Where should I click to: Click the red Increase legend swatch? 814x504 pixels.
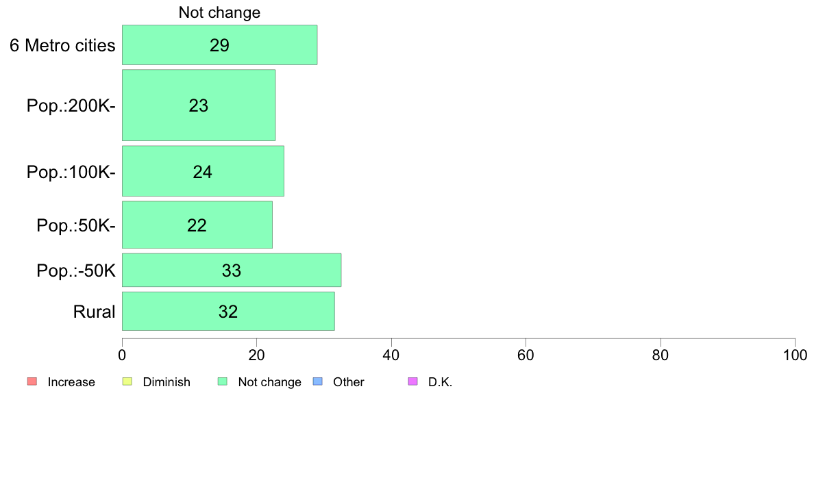pos(32,381)
